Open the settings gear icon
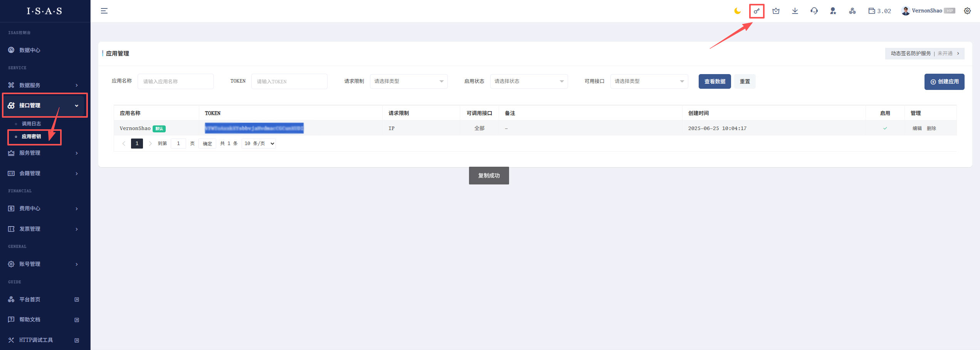Viewport: 980px width, 350px height. pos(967,11)
